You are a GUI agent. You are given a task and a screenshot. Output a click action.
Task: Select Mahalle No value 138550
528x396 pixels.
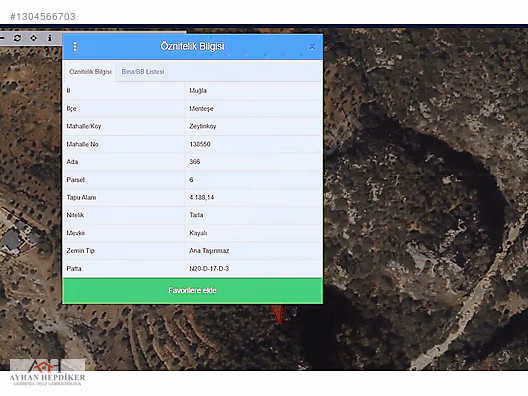200,144
